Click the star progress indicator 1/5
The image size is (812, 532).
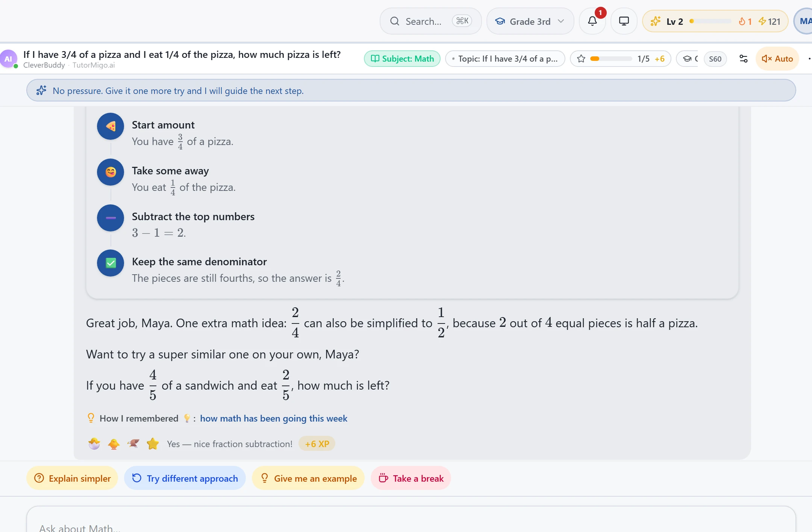pos(620,59)
